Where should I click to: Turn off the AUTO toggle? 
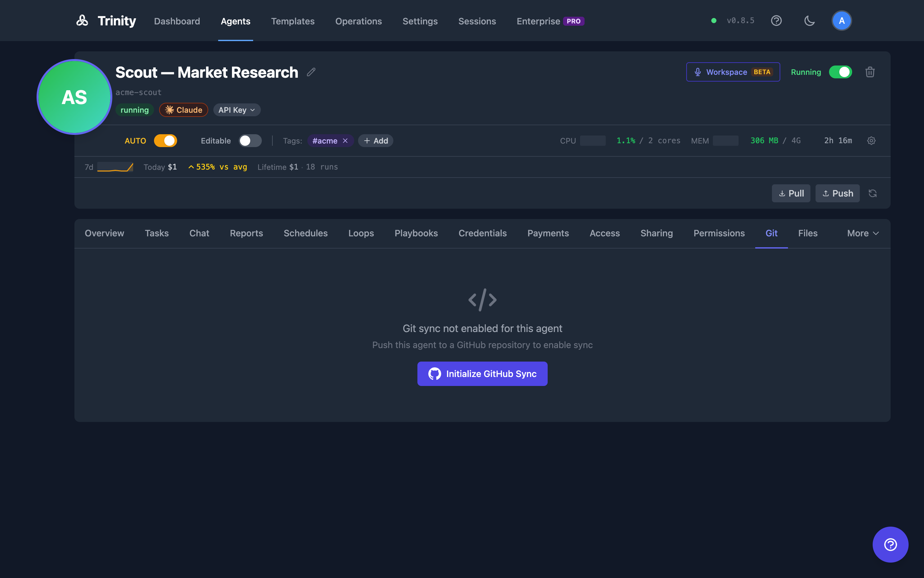pos(165,141)
